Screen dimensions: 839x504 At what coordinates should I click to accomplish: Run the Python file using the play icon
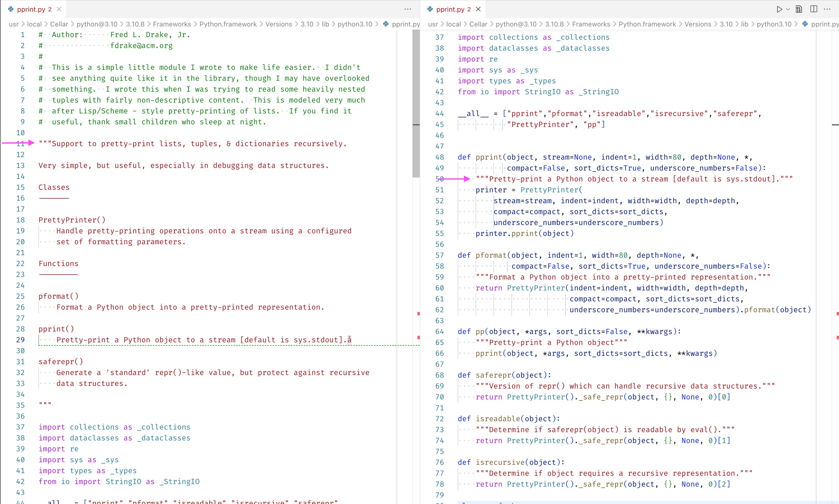coord(780,9)
